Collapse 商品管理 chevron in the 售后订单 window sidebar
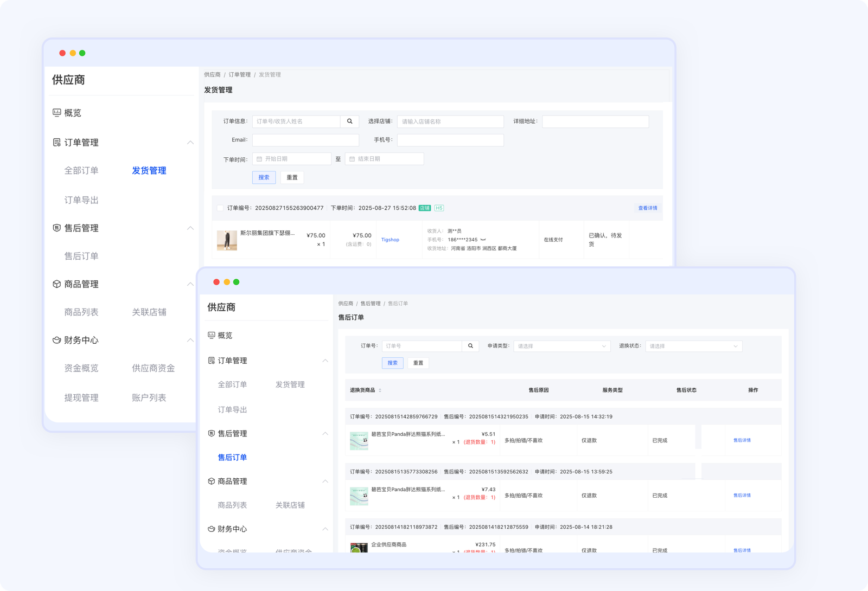 (x=325, y=481)
